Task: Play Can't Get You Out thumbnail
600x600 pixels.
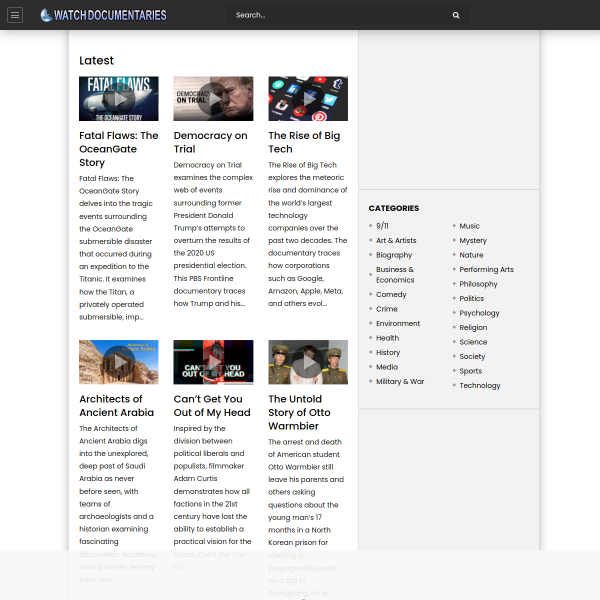Action: coord(213,362)
